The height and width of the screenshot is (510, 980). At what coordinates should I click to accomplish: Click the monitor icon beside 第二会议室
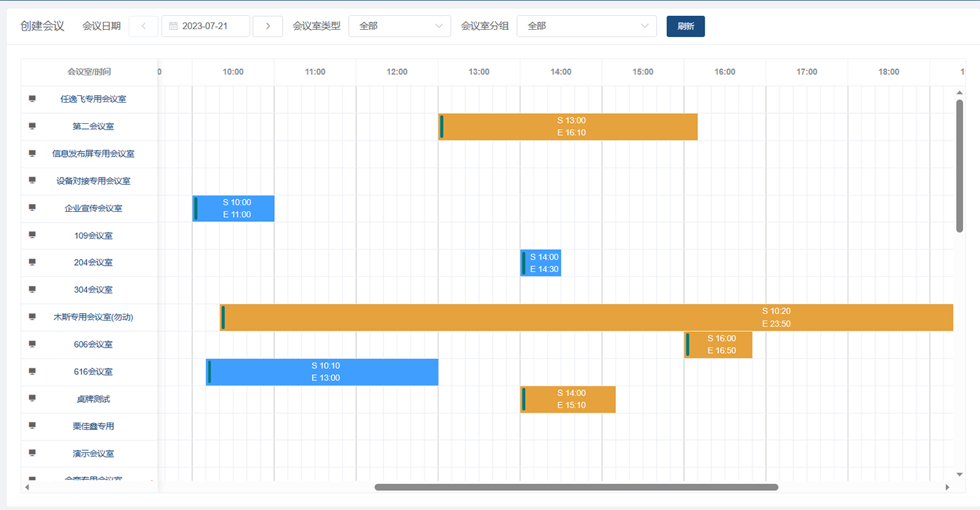pos(32,126)
